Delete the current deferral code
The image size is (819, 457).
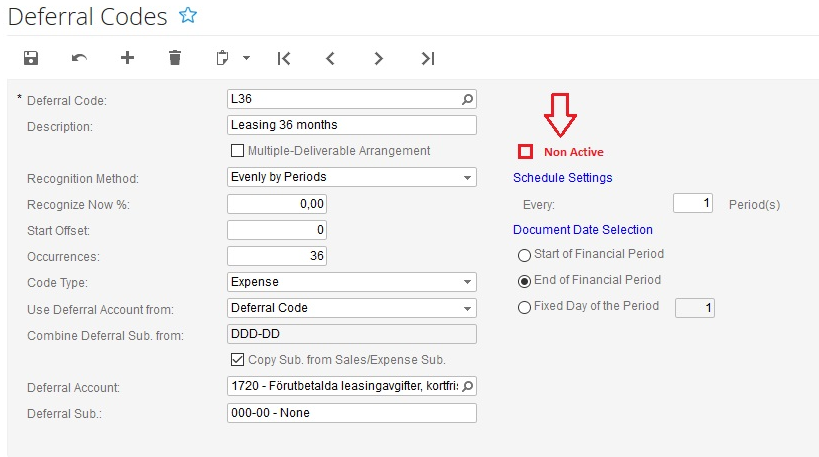tap(175, 58)
